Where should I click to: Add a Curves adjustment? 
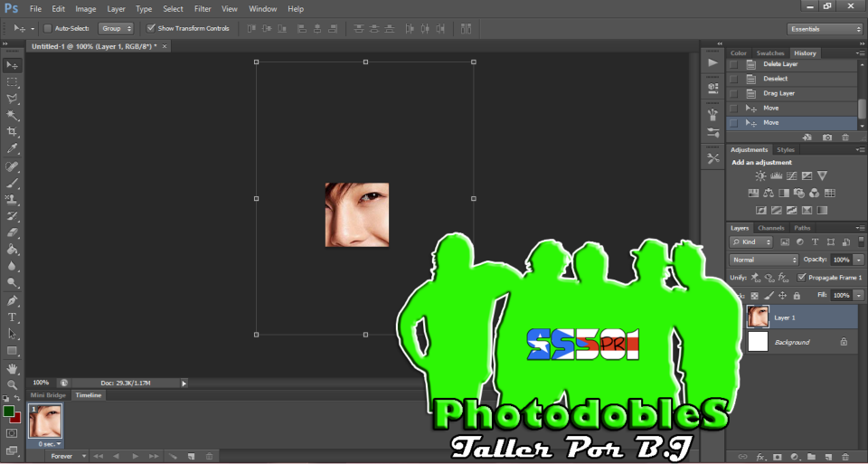792,176
